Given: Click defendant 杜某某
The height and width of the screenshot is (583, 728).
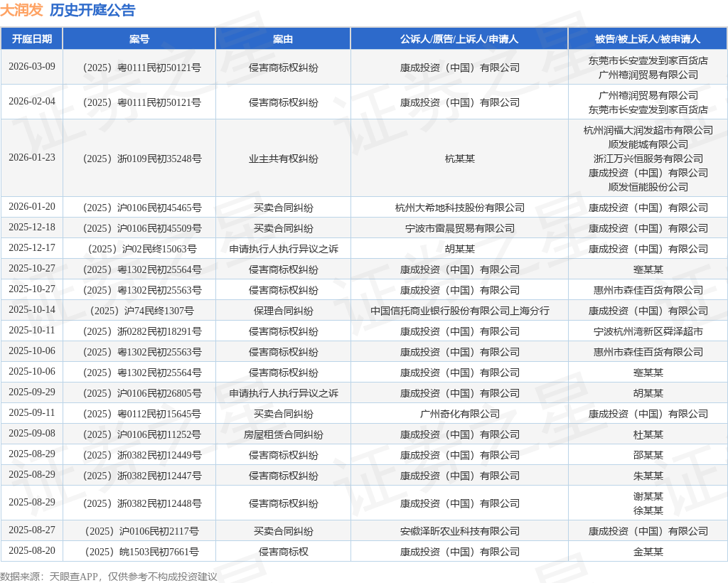Looking at the screenshot, I should pos(648,434).
